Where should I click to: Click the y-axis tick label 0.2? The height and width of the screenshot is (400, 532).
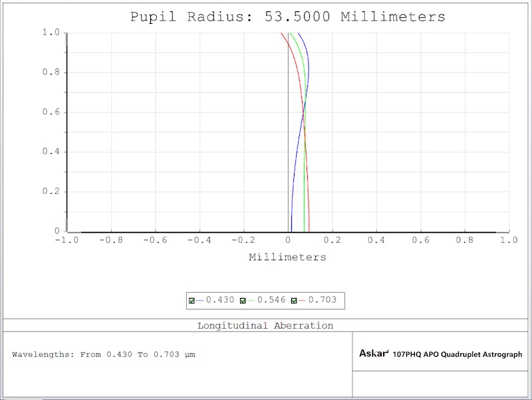[x=51, y=191]
